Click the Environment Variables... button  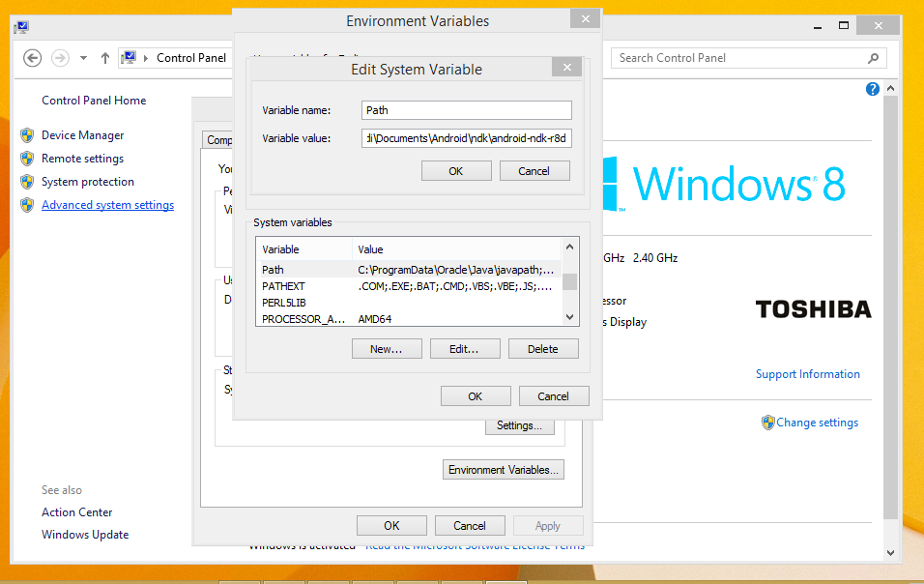(x=504, y=470)
